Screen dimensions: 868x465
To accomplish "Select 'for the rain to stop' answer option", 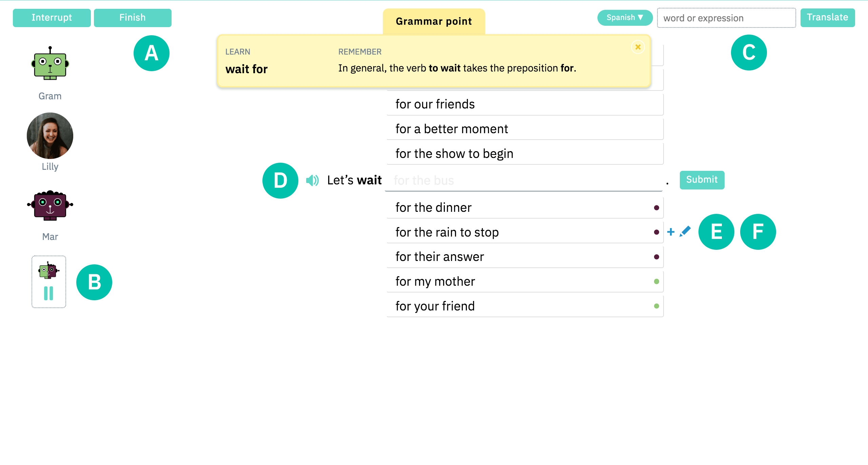I will click(x=524, y=232).
